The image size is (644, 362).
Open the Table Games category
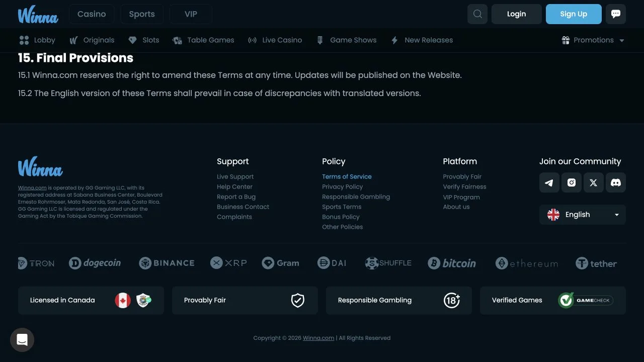pyautogui.click(x=203, y=40)
